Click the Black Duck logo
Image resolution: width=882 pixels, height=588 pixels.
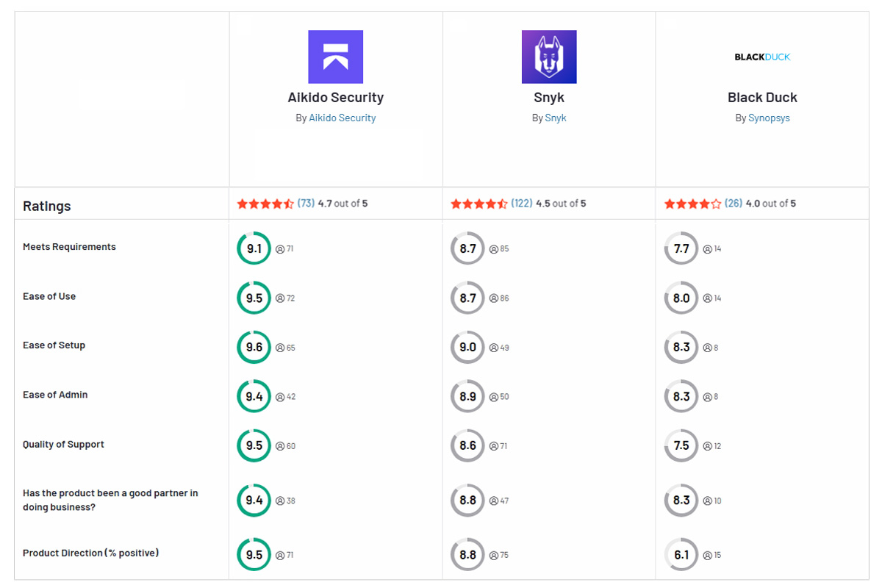pyautogui.click(x=762, y=57)
